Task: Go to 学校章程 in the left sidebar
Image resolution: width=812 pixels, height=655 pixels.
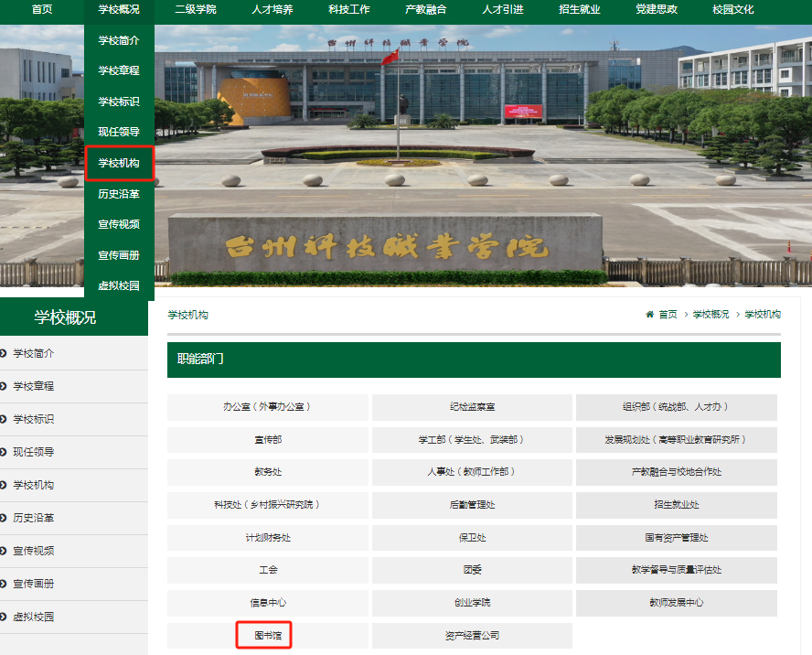Action: click(34, 386)
